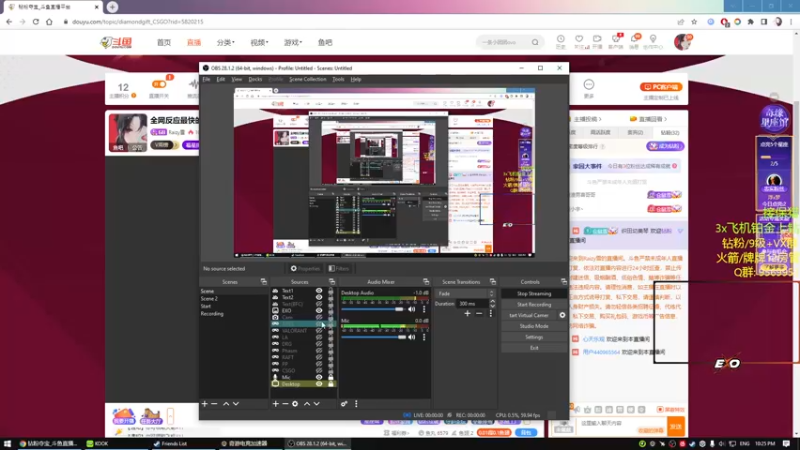Mute Mic with the speaker icon
Image resolution: width=800 pixels, height=450 pixels.
412,337
